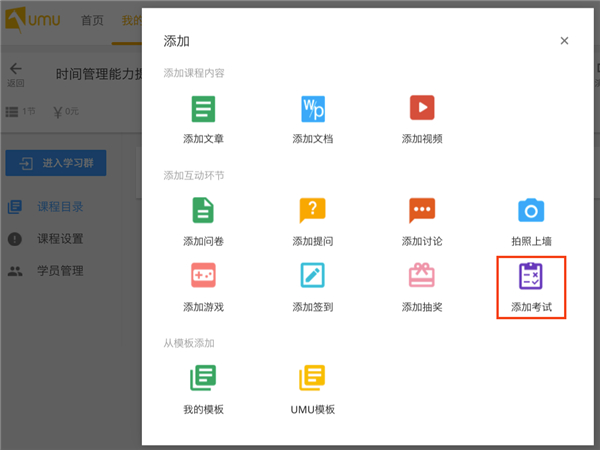Select 学员管理 in the sidebar
600x450 pixels.
[x=60, y=271]
